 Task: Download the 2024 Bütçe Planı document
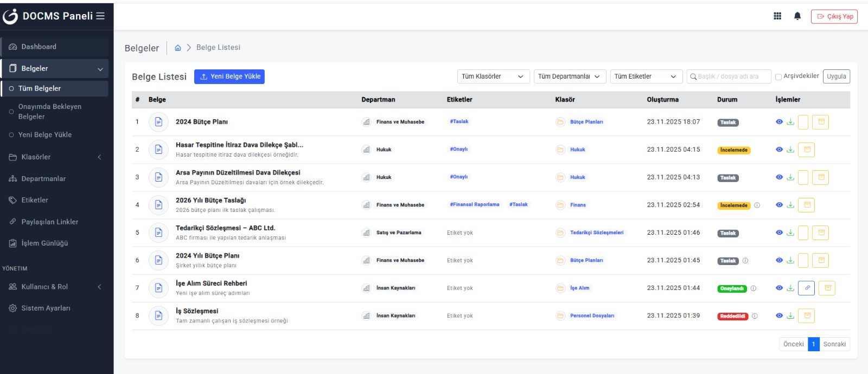(x=790, y=122)
